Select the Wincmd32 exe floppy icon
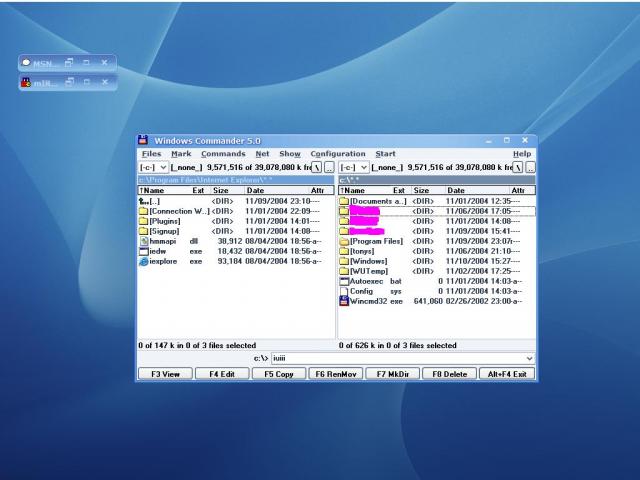The image size is (640, 480). point(344,301)
